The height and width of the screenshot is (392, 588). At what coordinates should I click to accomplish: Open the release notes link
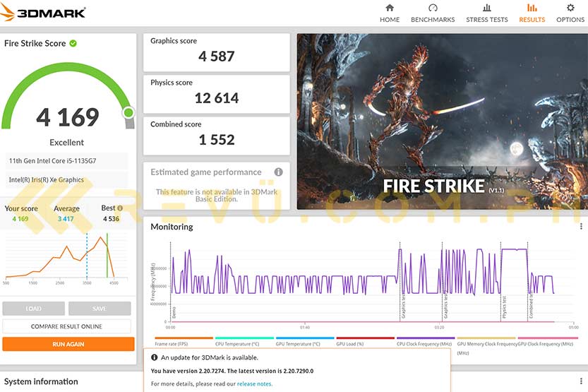(x=255, y=384)
